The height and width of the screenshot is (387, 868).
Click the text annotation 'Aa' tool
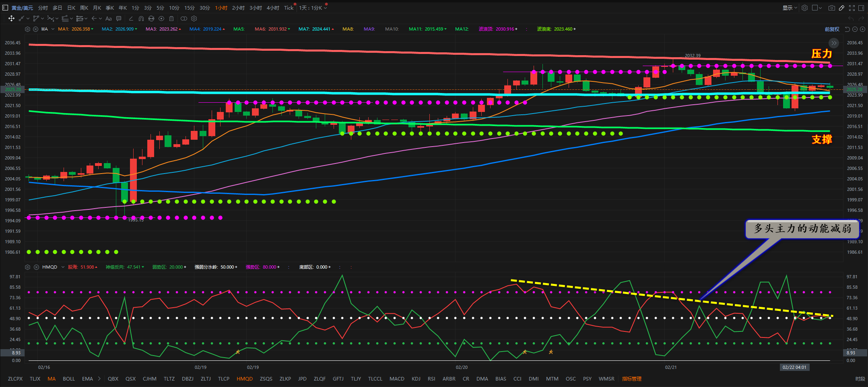[108, 19]
